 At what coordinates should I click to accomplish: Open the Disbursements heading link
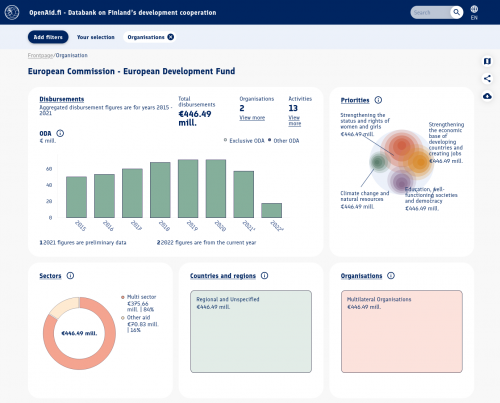pos(62,99)
